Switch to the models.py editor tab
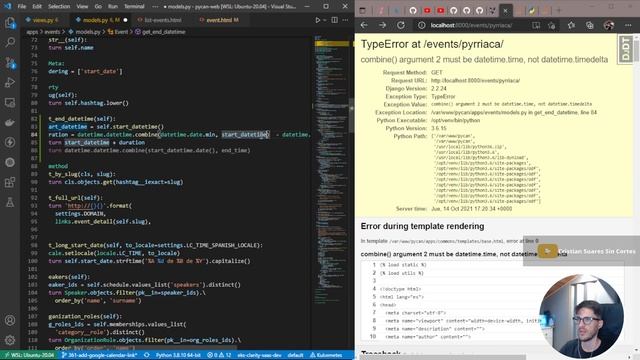Viewport: 640px width, 360px height. point(101,20)
